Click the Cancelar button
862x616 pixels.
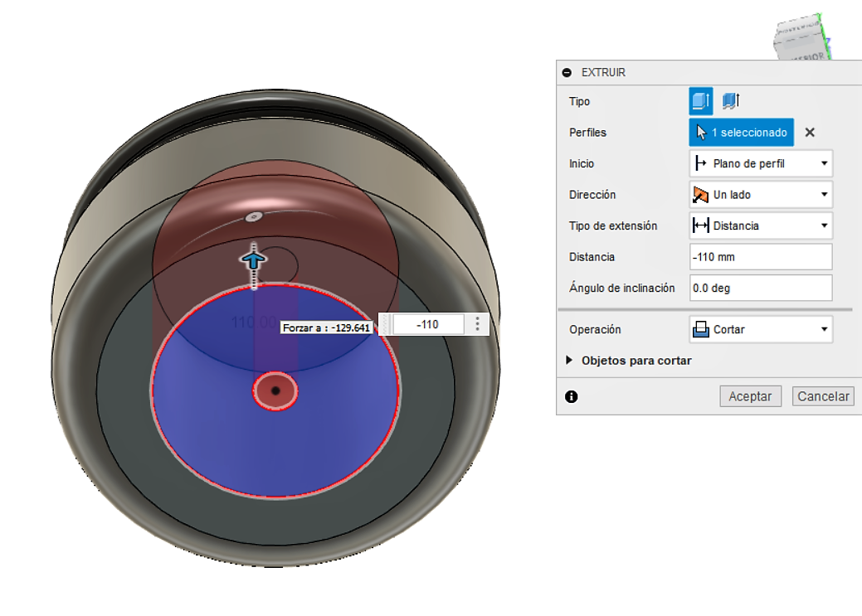pos(823,396)
